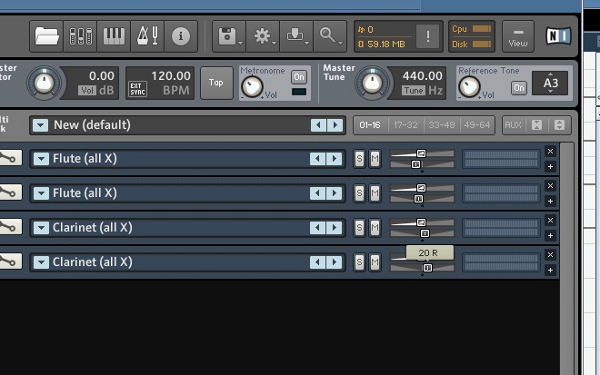Open the floppy disk Load/Save menu
600x375 pixels.
click(229, 36)
